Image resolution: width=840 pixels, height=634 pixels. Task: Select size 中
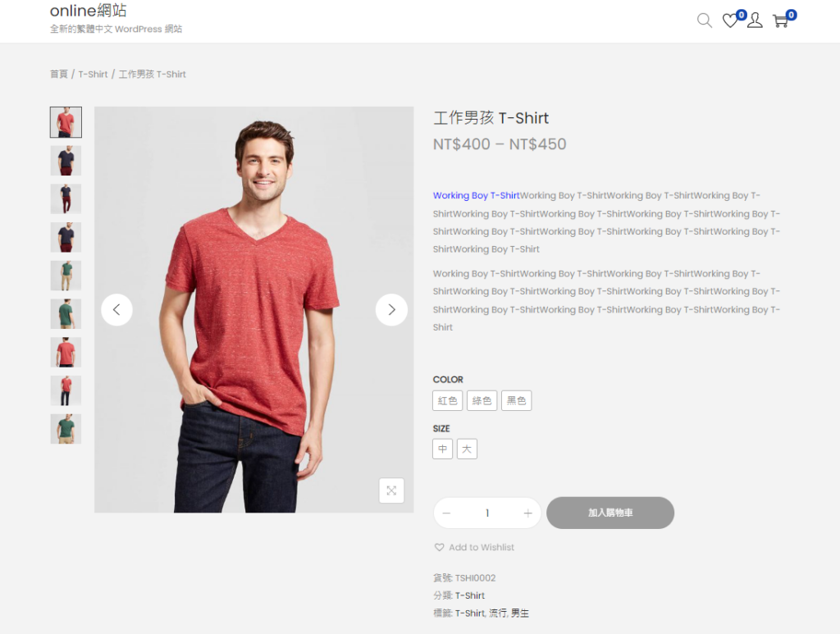coord(443,449)
